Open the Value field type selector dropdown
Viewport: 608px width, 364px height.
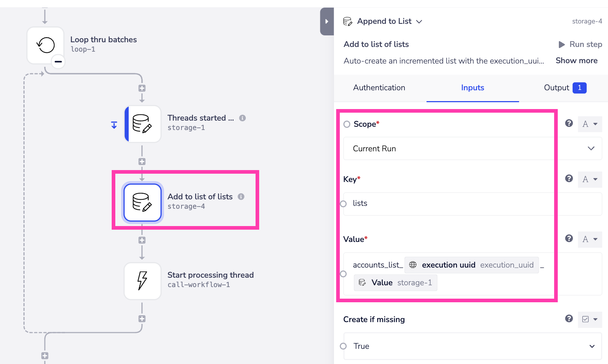click(590, 239)
